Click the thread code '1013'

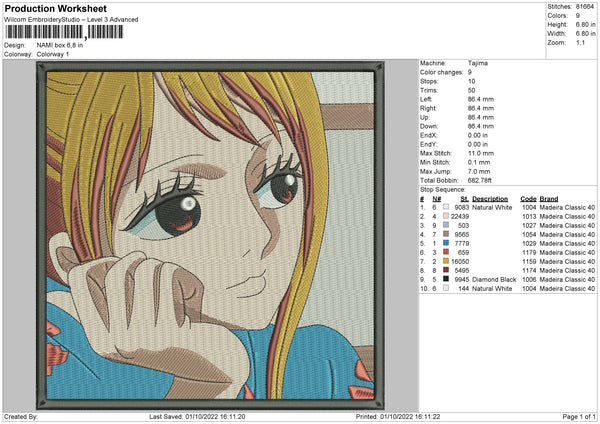(x=529, y=216)
